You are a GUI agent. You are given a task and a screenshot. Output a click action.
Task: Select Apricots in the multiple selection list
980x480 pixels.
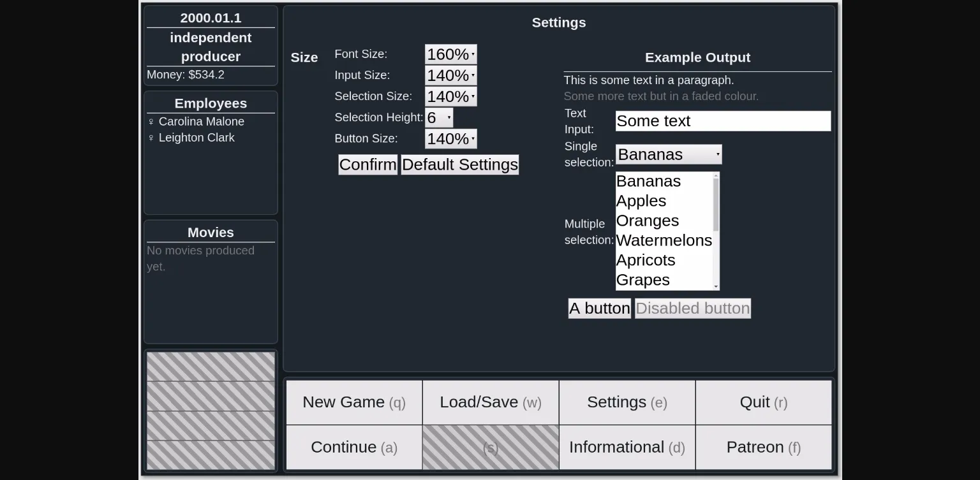pos(645,260)
